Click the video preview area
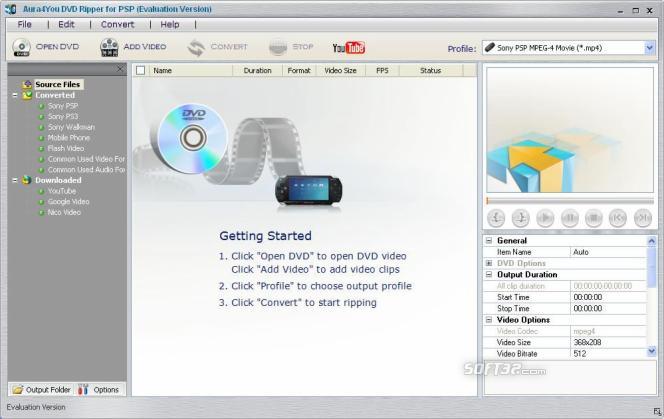Image resolution: width=664 pixels, height=419 pixels. click(x=570, y=130)
